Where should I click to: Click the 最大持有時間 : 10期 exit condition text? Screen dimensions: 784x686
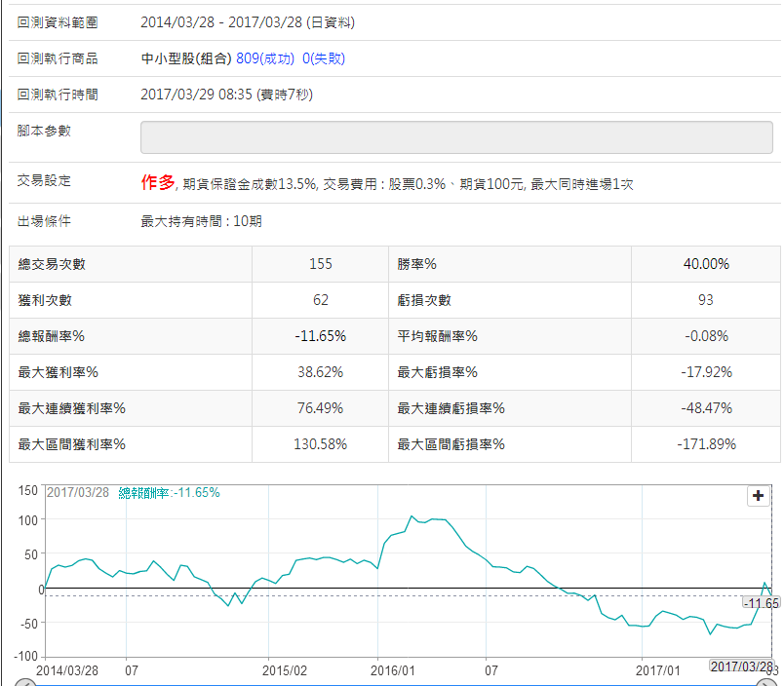(201, 221)
